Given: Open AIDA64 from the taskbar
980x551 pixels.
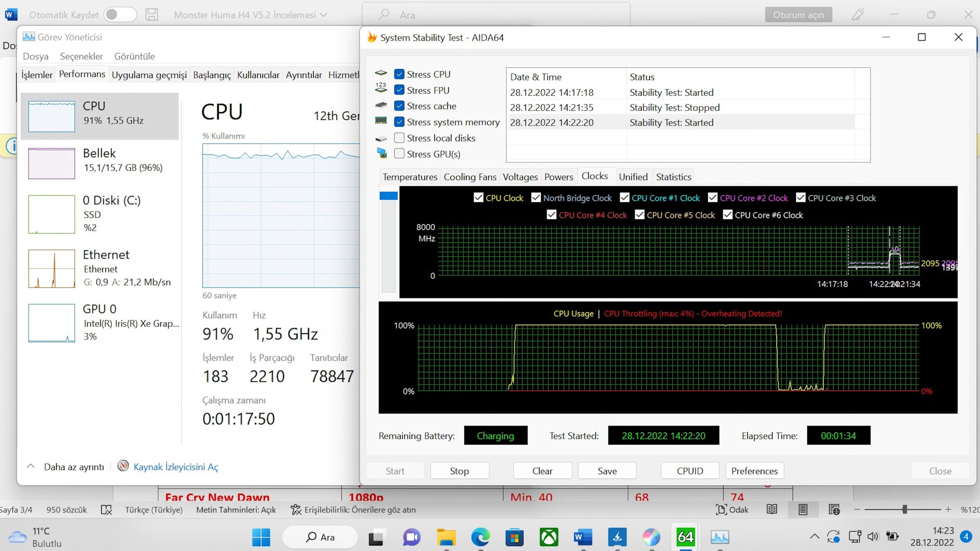Looking at the screenshot, I should pos(685,537).
